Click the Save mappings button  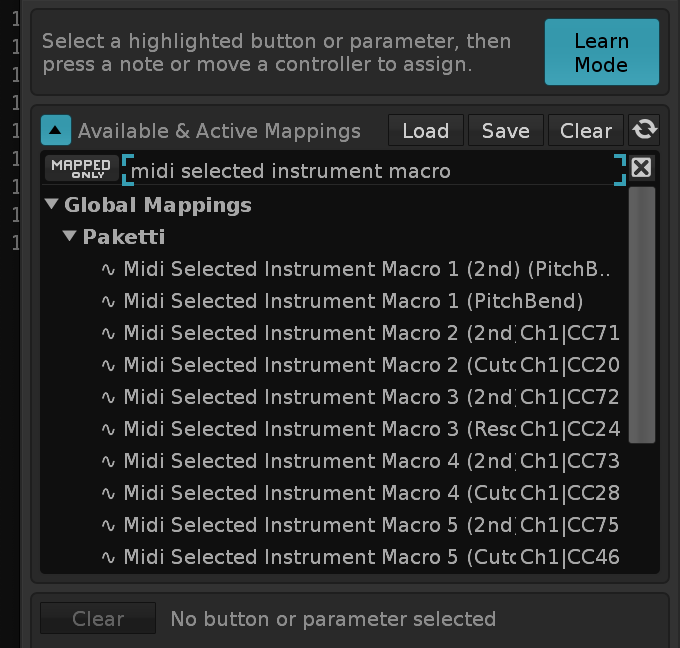(505, 130)
